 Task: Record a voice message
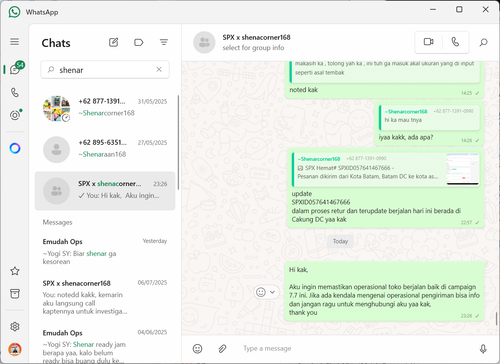[483, 349]
